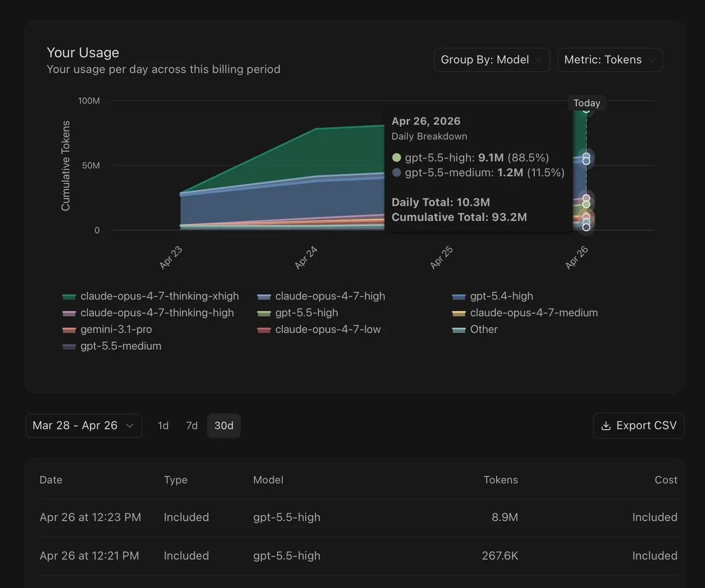The height and width of the screenshot is (588, 705).
Task: Click the Apr 24 x-axis label
Action: pyautogui.click(x=306, y=258)
